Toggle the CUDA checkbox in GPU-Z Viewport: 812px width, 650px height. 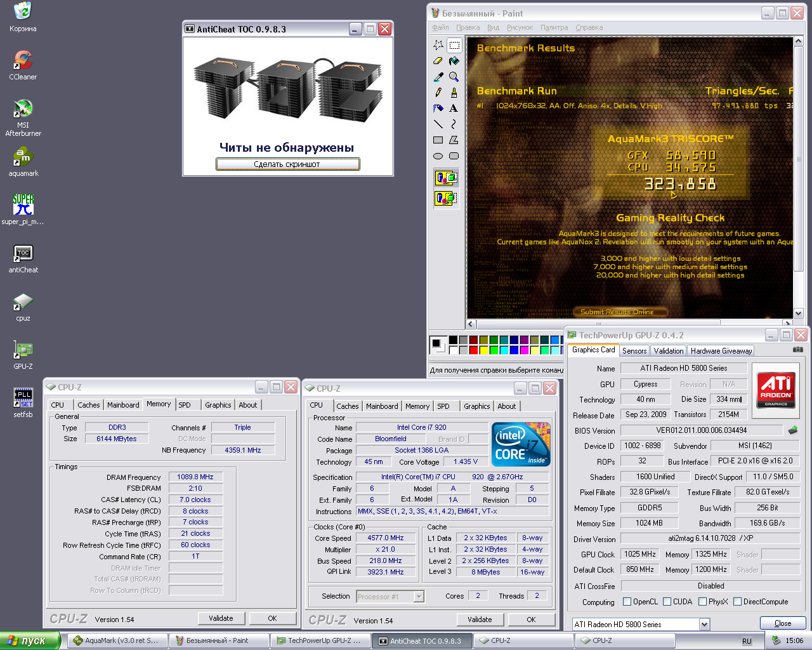tap(667, 602)
